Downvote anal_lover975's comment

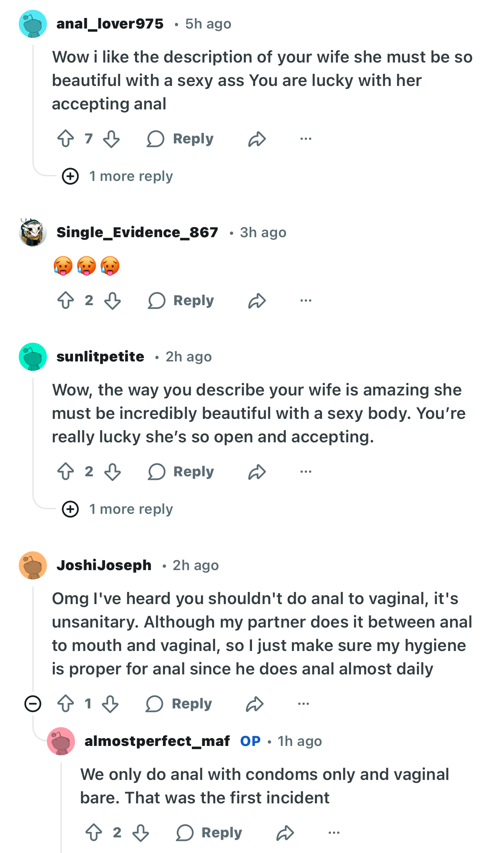pyautogui.click(x=112, y=139)
